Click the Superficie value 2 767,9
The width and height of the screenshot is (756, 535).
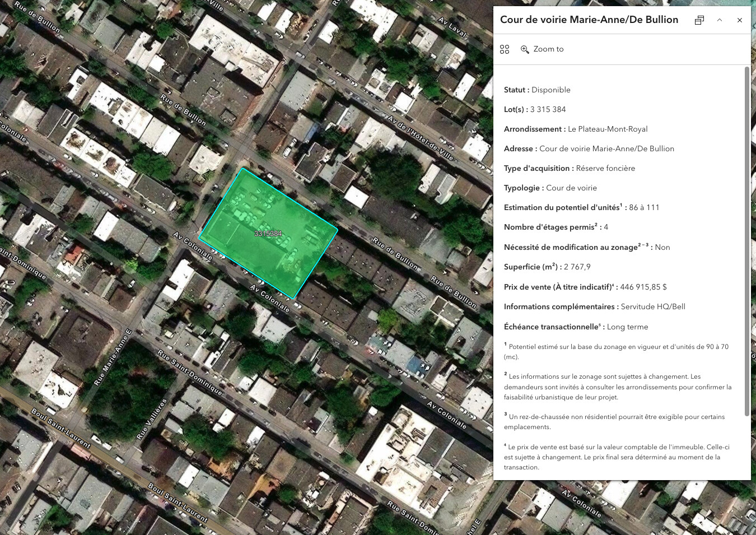click(577, 267)
